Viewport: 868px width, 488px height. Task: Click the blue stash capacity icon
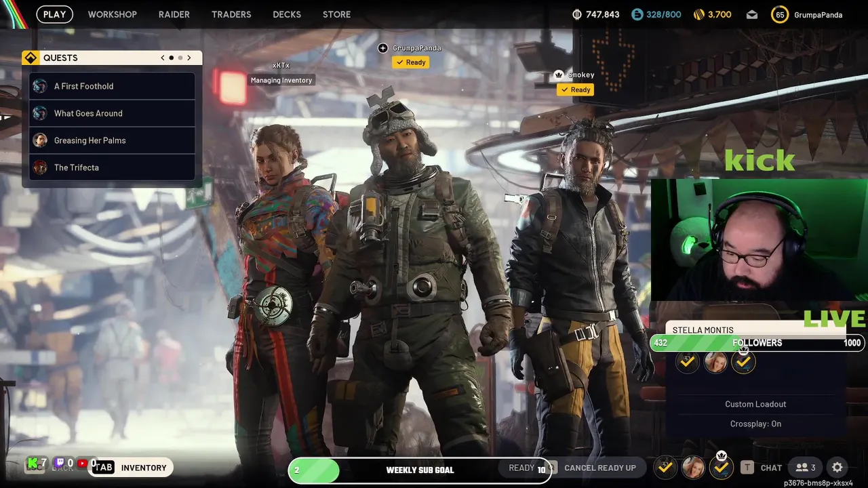pyautogui.click(x=637, y=14)
